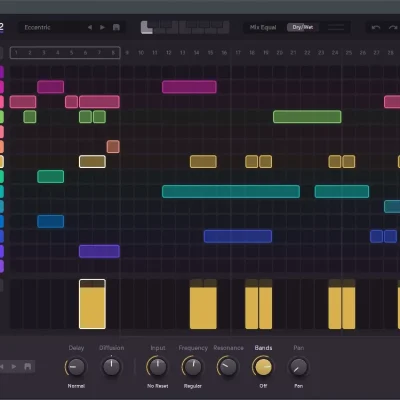400x400 pixels.
Task: Click the yellow value bar at step 19
Action: click(x=266, y=304)
